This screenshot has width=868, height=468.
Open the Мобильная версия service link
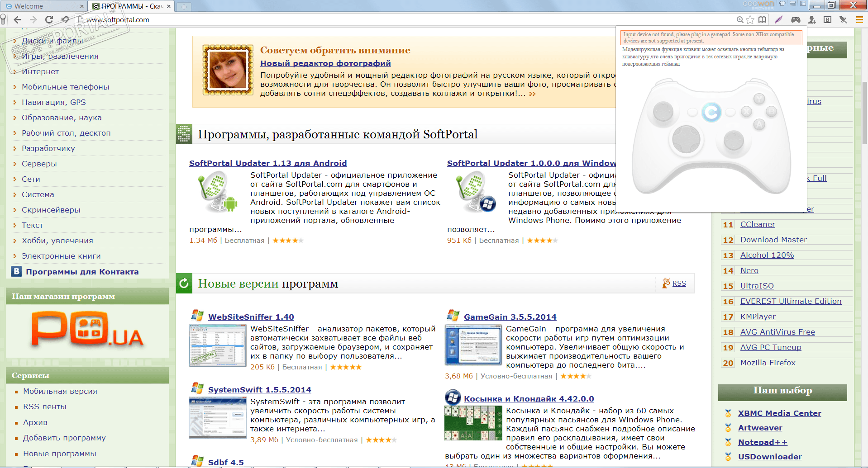60,391
